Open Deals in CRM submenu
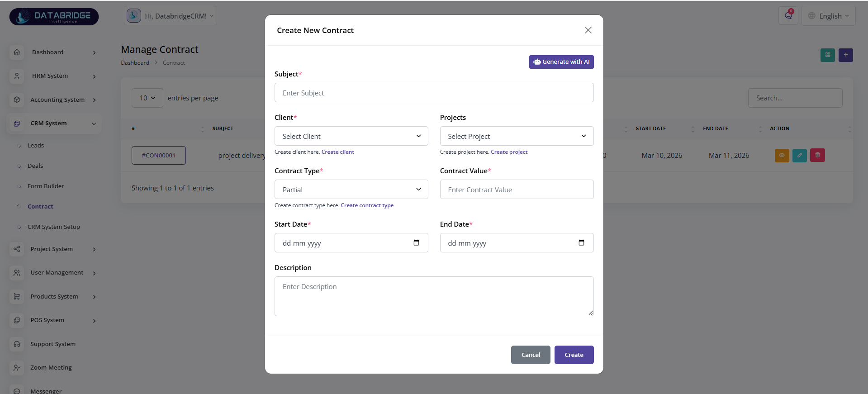Viewport: 868px width, 394px height. point(35,166)
